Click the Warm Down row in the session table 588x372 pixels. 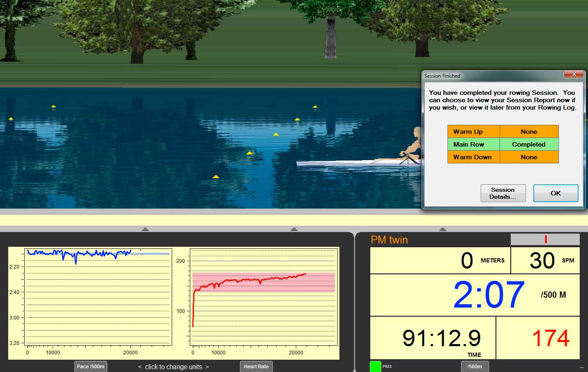tap(473, 157)
